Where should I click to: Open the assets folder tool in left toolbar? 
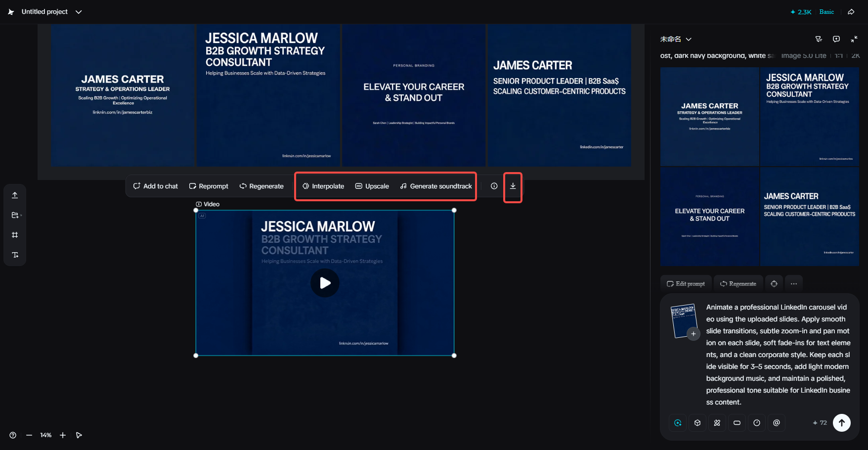[x=15, y=215]
